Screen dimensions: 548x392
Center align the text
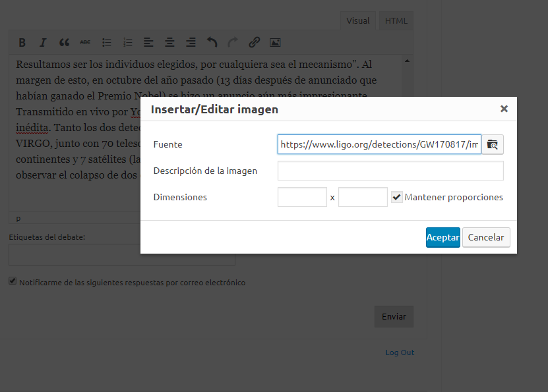pyautogui.click(x=169, y=43)
